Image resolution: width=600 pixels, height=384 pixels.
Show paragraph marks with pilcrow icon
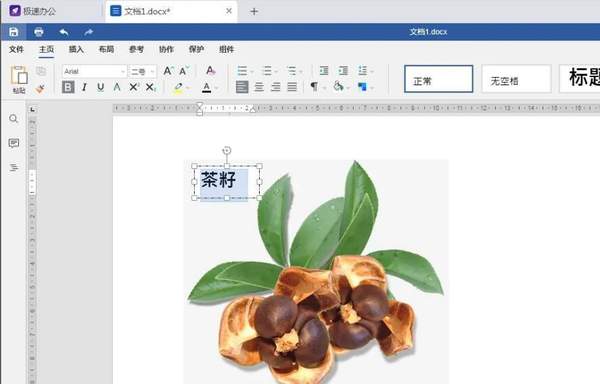[314, 87]
